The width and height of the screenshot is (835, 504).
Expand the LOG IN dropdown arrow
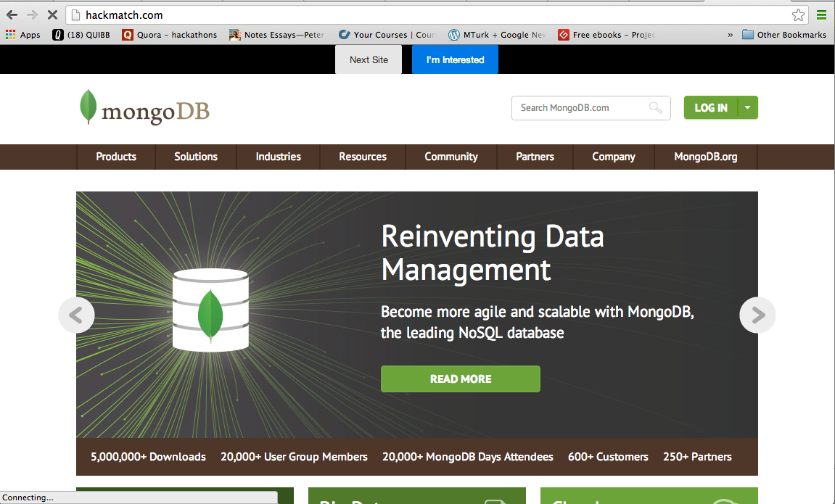click(748, 107)
